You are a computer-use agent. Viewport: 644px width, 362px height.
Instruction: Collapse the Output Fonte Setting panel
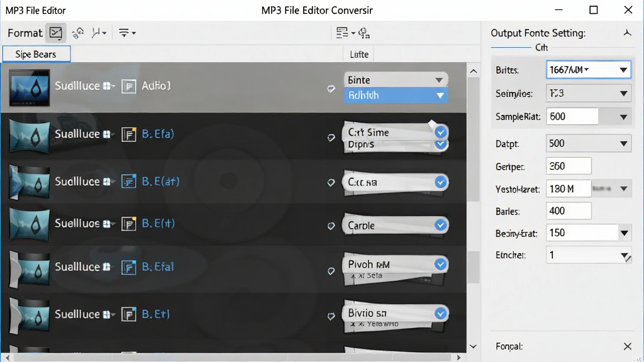click(627, 33)
